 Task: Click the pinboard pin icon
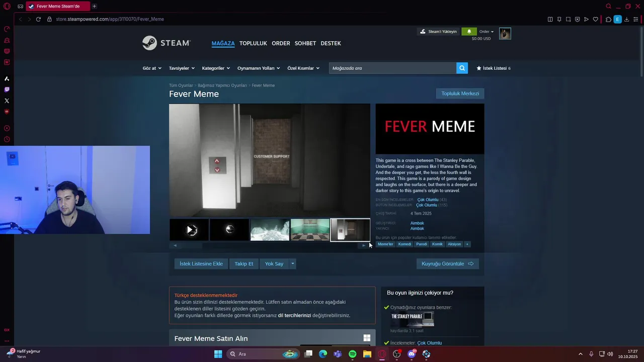(x=559, y=19)
